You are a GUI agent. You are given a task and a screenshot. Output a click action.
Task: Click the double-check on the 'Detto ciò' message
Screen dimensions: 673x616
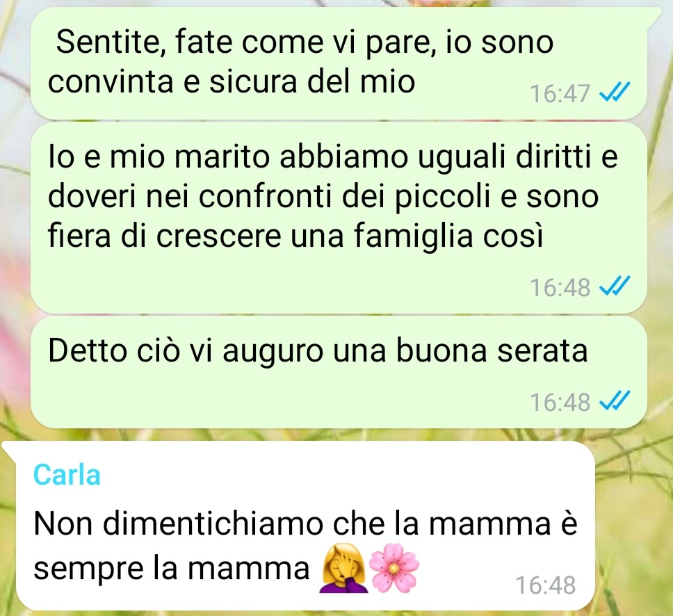click(x=614, y=401)
